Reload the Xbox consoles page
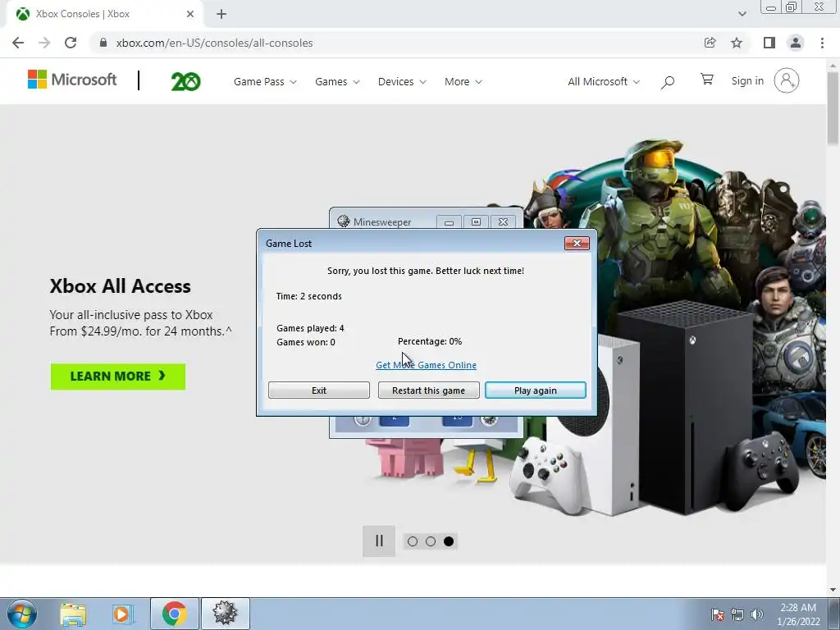This screenshot has height=630, width=840. click(x=71, y=43)
